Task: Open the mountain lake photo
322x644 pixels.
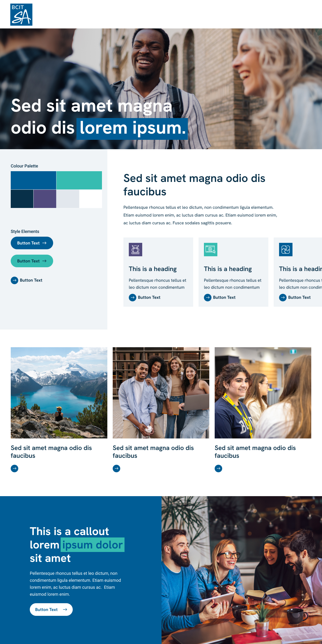Action: coord(59,393)
